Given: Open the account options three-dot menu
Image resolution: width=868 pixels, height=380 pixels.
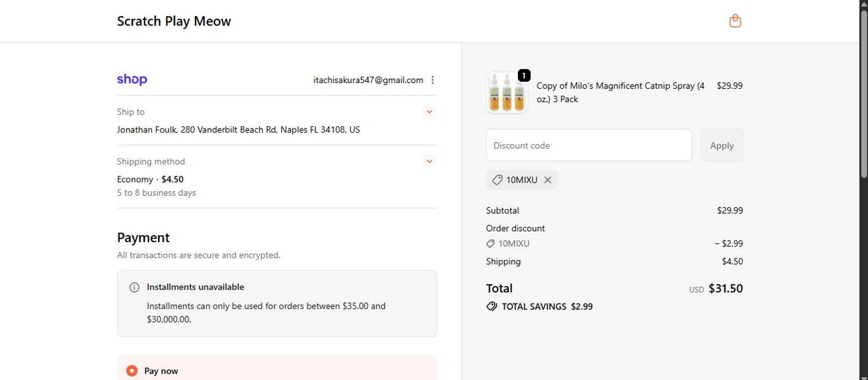Looking at the screenshot, I should pos(433,80).
